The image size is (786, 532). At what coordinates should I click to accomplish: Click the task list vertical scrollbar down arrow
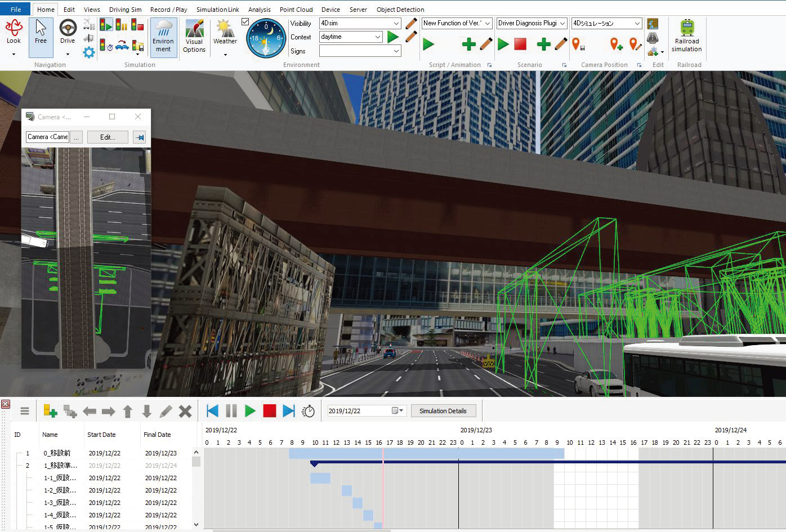pyautogui.click(x=196, y=525)
